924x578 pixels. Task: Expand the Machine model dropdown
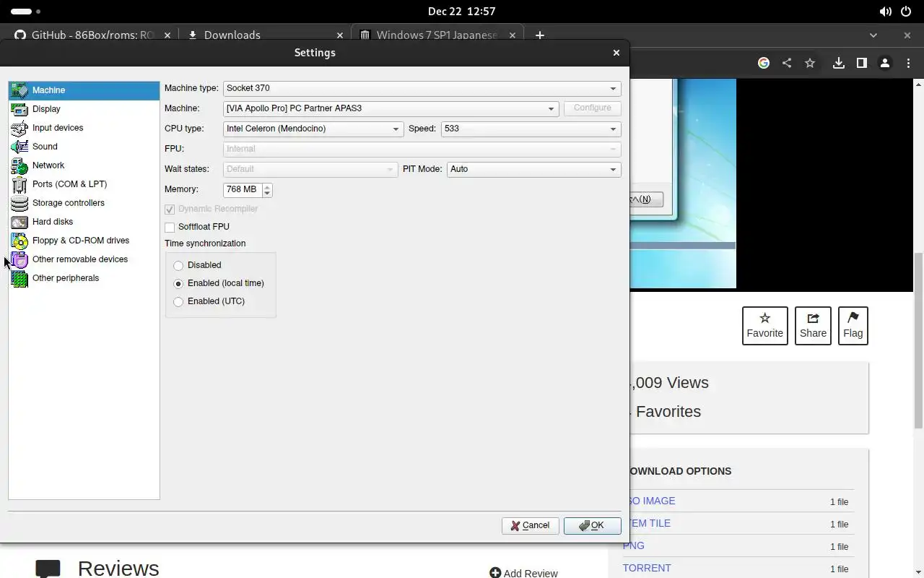[391, 108]
